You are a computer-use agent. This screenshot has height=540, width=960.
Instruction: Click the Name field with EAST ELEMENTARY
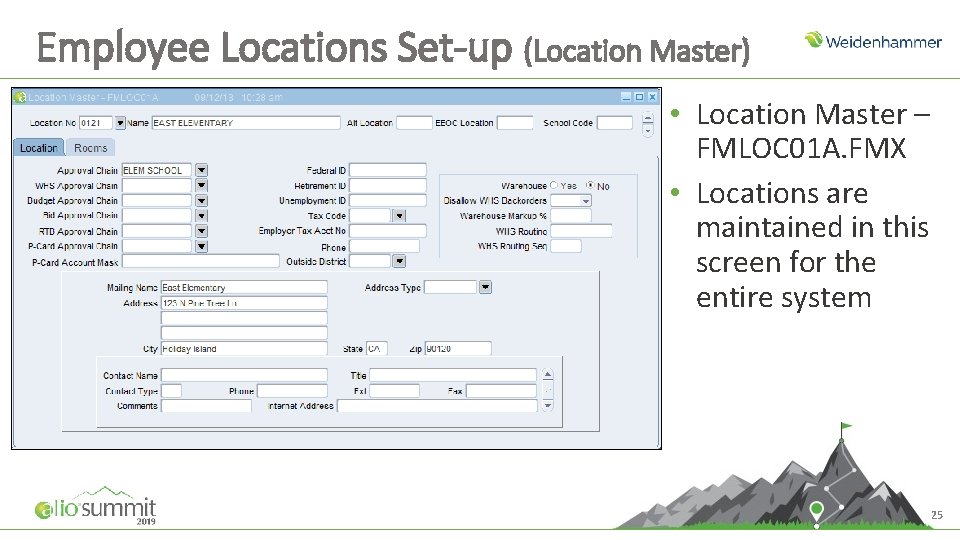246,123
